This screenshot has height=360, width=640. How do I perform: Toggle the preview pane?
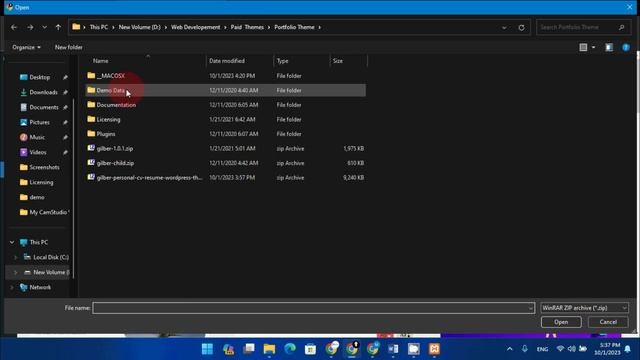609,47
